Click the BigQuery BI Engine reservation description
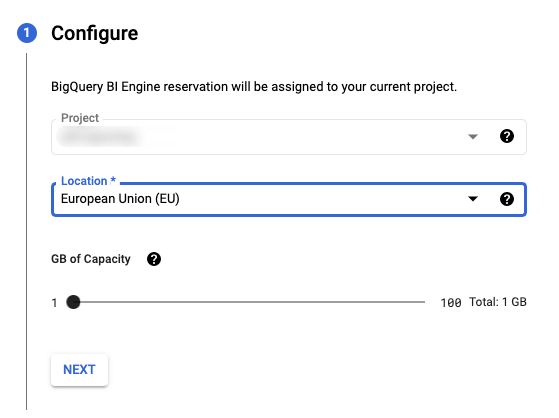The width and height of the screenshot is (559, 418). 254,87
